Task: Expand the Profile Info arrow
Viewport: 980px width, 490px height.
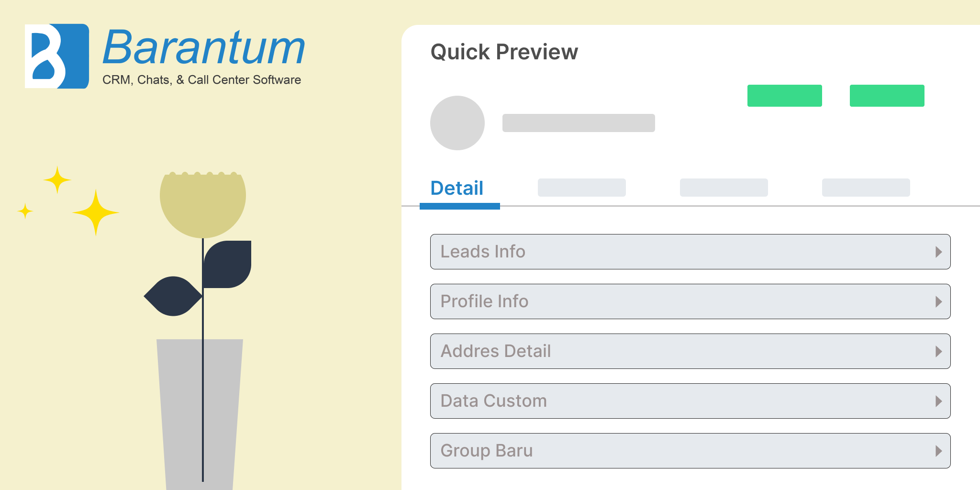Action: coord(939,301)
